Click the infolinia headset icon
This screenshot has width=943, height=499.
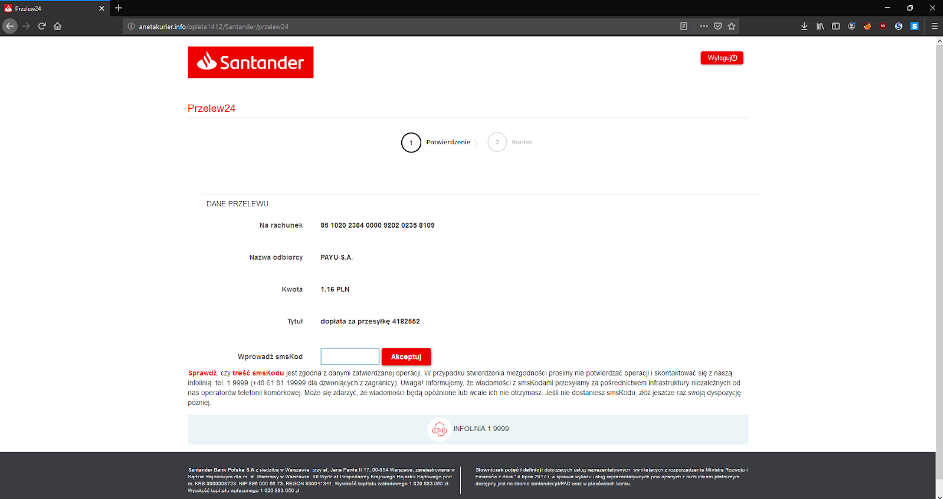click(x=439, y=429)
